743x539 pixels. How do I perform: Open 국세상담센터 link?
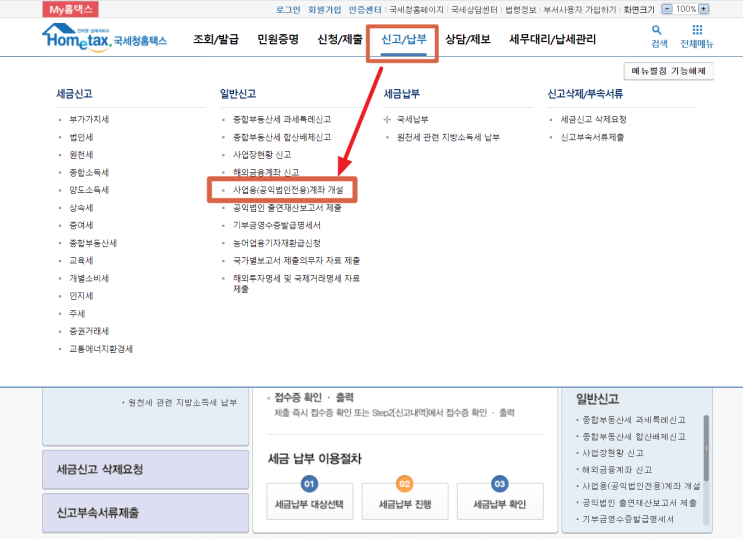[474, 9]
